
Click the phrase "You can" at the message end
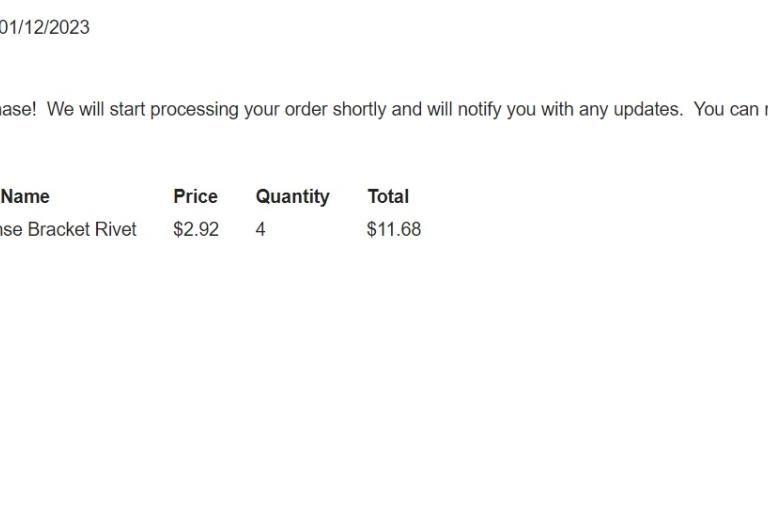726,109
